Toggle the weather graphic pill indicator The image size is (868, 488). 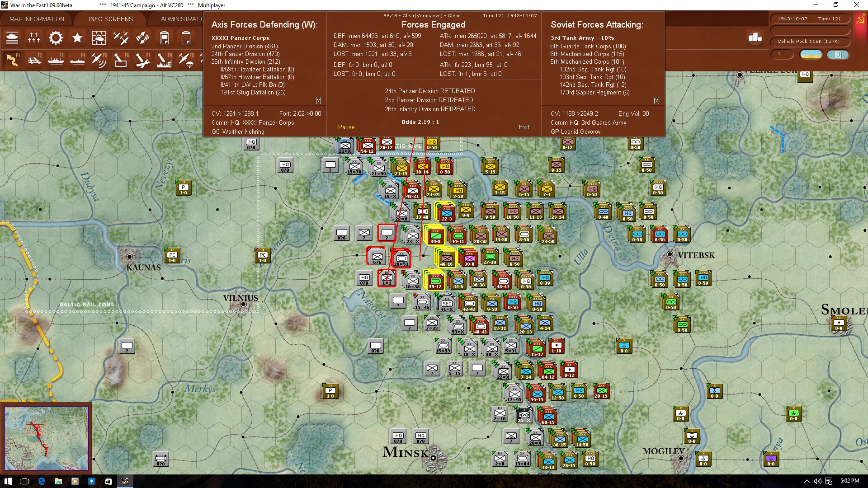[811, 55]
